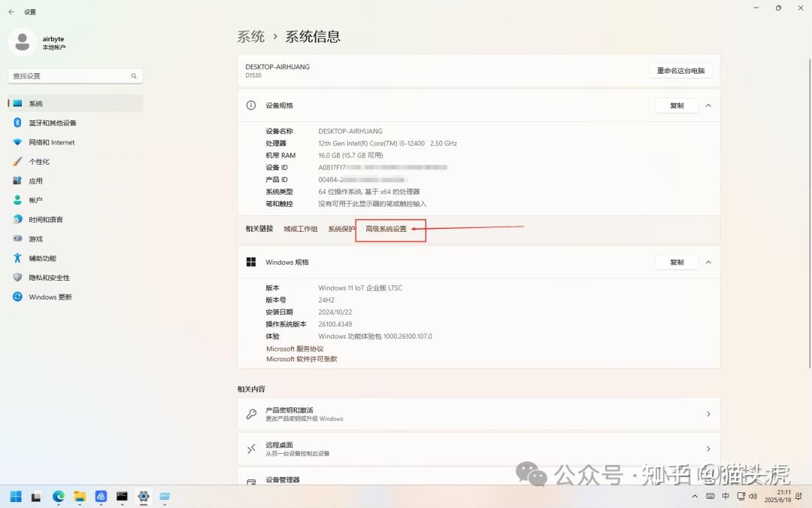Screen dimensions: 812x508
Task: Collapse the 设备规格 section
Action: tap(707, 105)
